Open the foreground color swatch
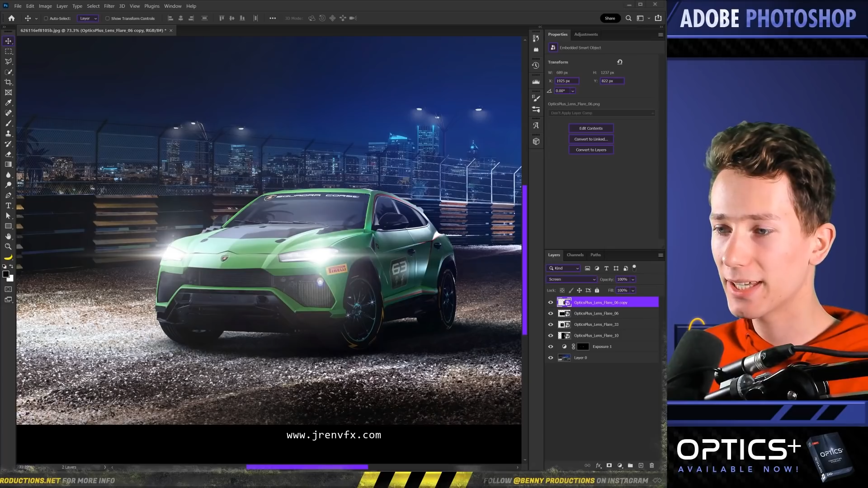868x488 pixels. click(x=6, y=274)
